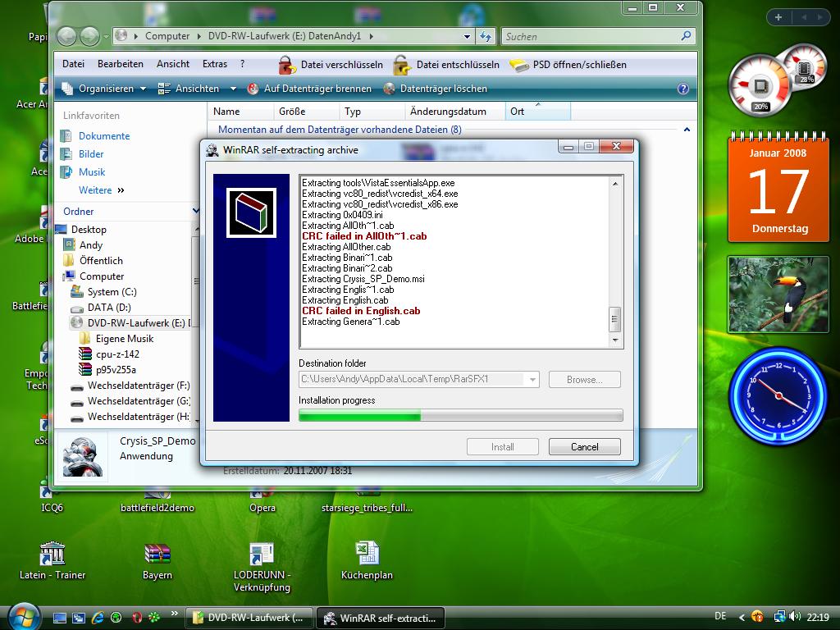
Task: Open LODERUNN - Verknüpfung desktop icon
Action: 262,554
